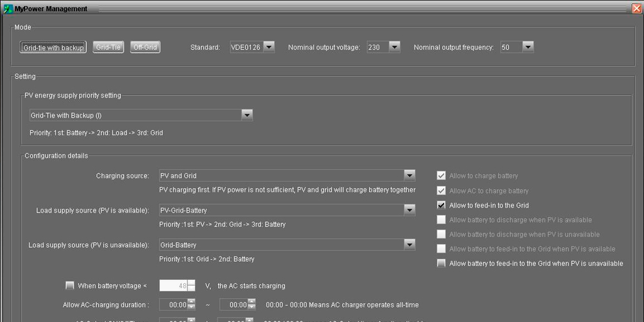The height and width of the screenshot is (322, 644).
Task: Toggle battery feed-in when PV is unavailable
Action: click(441, 264)
